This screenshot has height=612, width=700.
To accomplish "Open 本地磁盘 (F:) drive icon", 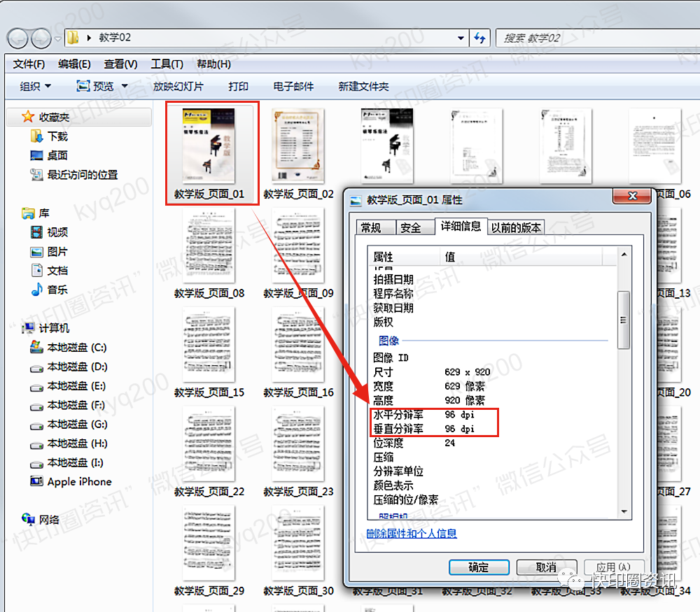I will point(36,407).
